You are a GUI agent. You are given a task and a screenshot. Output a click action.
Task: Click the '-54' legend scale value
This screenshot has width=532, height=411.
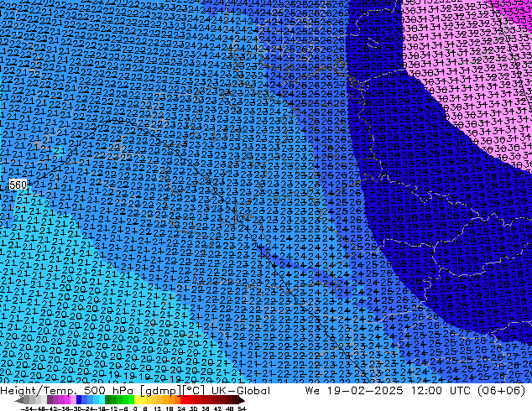tap(27, 409)
